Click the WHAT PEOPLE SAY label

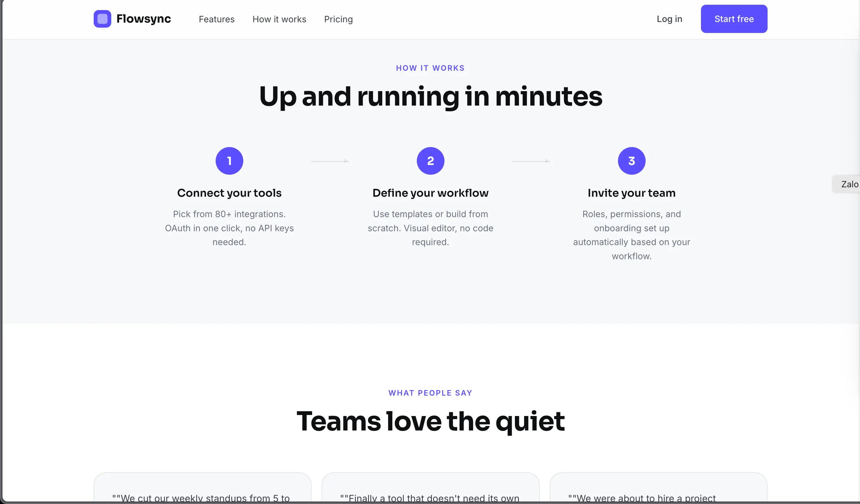(x=430, y=393)
